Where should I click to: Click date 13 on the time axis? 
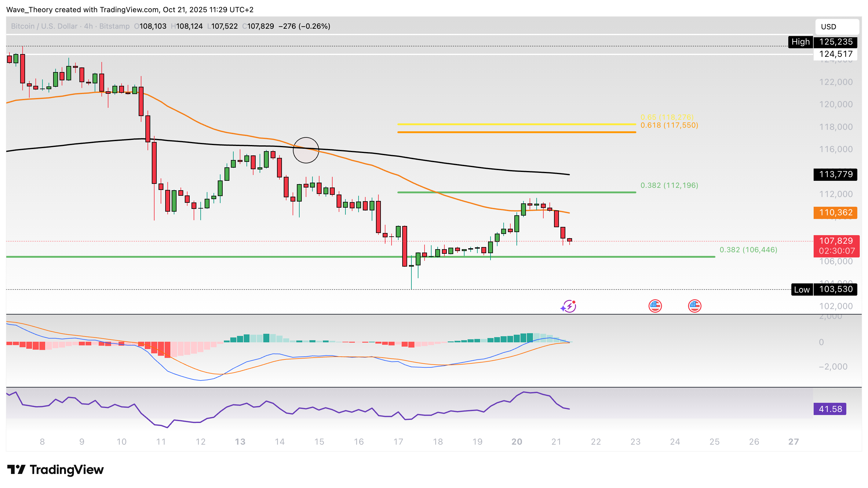point(240,442)
